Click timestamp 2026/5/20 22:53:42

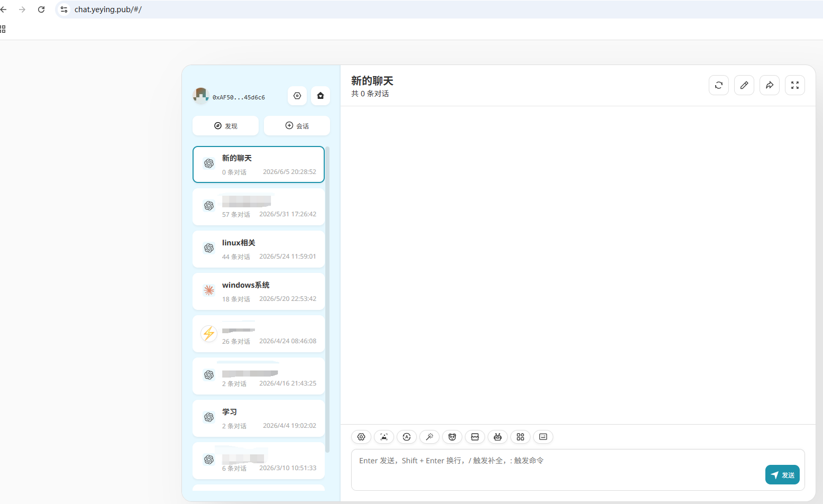pyautogui.click(x=288, y=299)
